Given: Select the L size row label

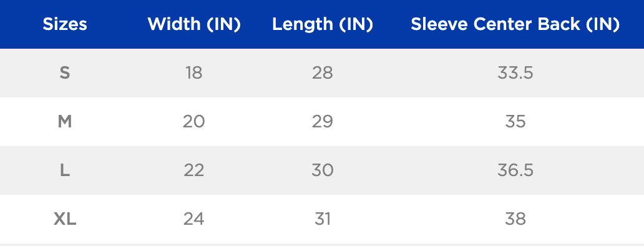Looking at the screenshot, I should [x=65, y=170].
